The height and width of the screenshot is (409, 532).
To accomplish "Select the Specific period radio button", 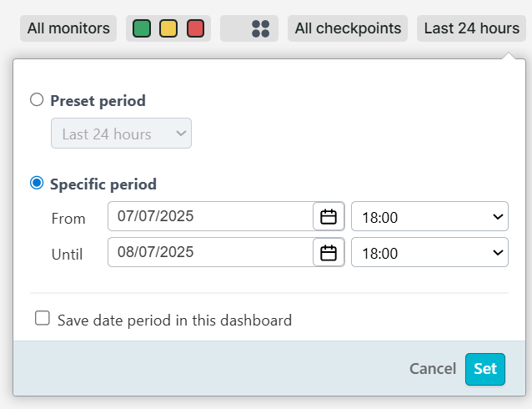I will (37, 184).
